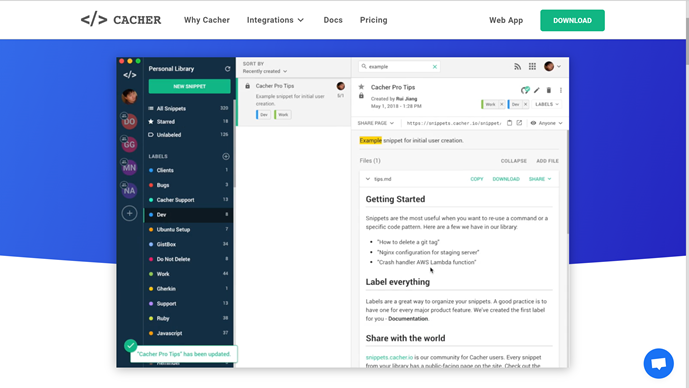
Task: Change visibility from Anyone dropdown
Action: [547, 123]
